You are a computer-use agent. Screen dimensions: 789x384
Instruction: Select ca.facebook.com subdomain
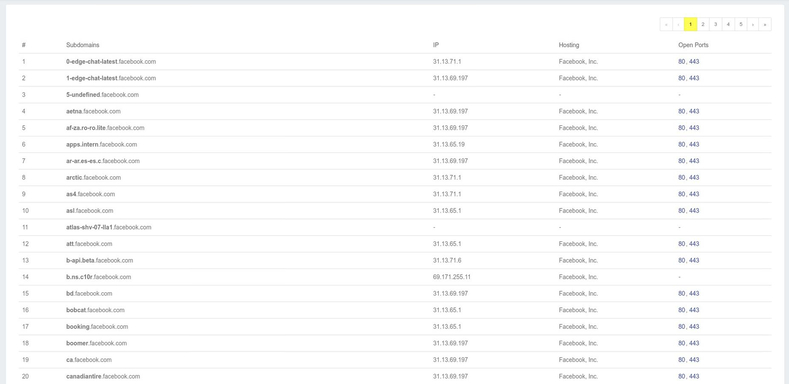(x=89, y=360)
